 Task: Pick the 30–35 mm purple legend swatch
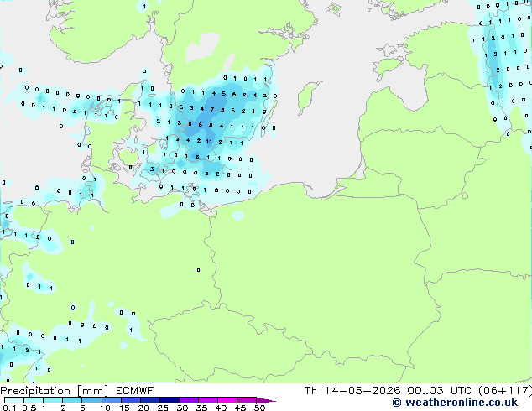tap(189, 400)
